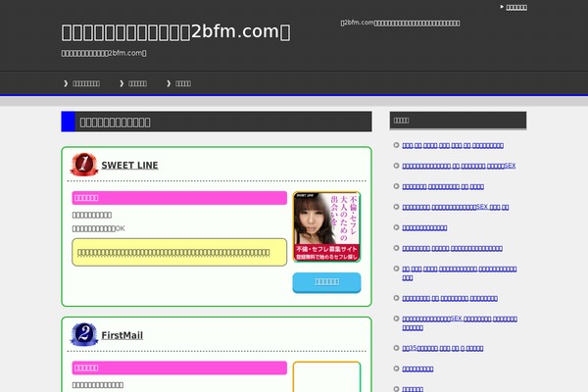Open the SWEET LINE title link
This screenshot has height=392, width=588.
pyautogui.click(x=129, y=165)
